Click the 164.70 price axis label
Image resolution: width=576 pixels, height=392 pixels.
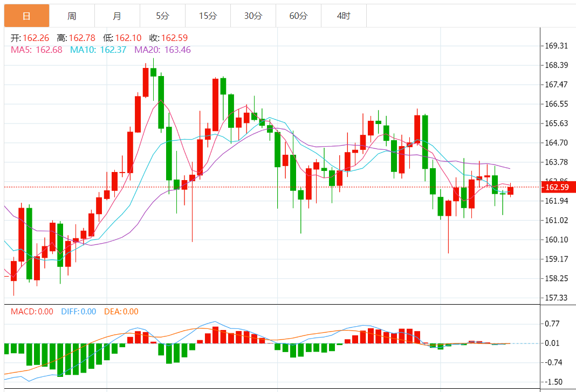coord(556,143)
